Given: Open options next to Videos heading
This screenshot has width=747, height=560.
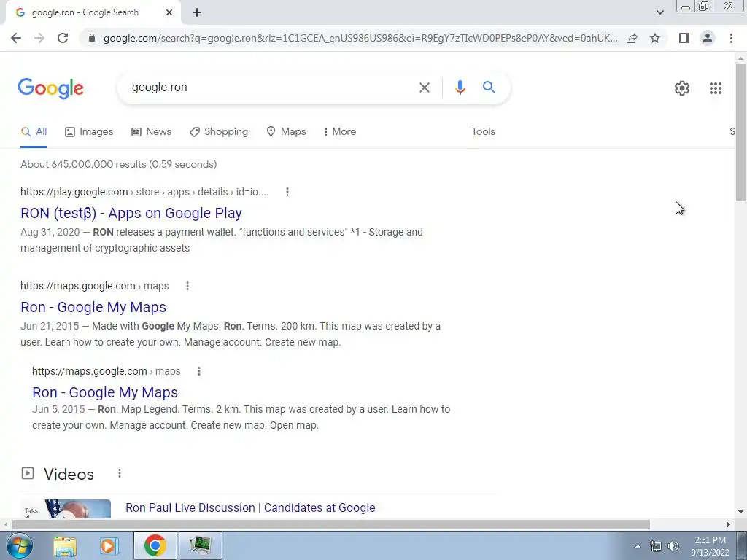Looking at the screenshot, I should 120,473.
